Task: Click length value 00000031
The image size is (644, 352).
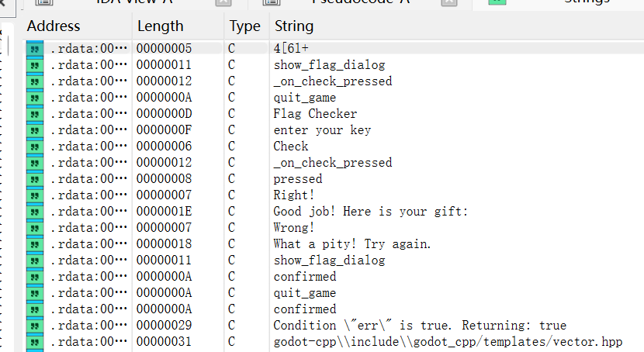Action: (164, 341)
